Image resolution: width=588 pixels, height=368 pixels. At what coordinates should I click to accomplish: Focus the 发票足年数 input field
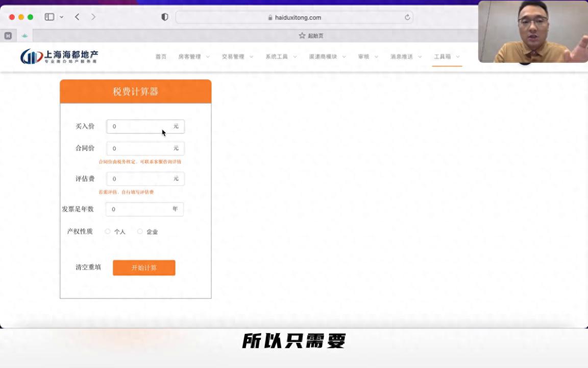click(139, 209)
